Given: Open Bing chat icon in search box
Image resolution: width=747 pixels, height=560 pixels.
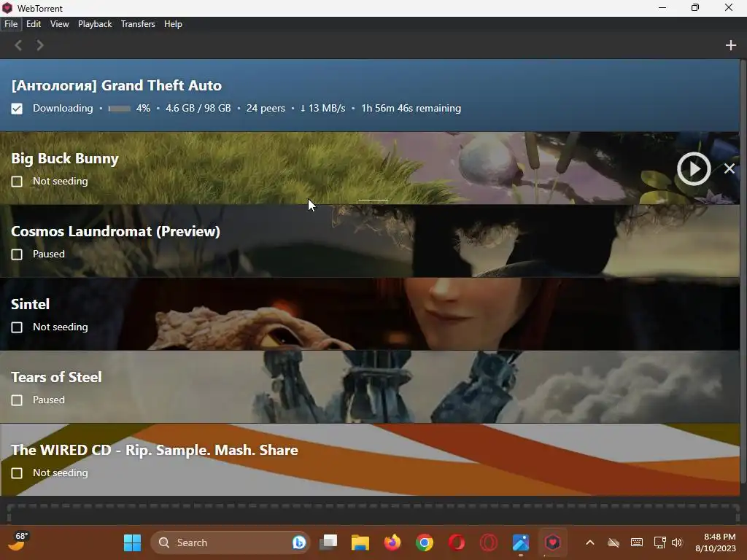Looking at the screenshot, I should (298, 542).
